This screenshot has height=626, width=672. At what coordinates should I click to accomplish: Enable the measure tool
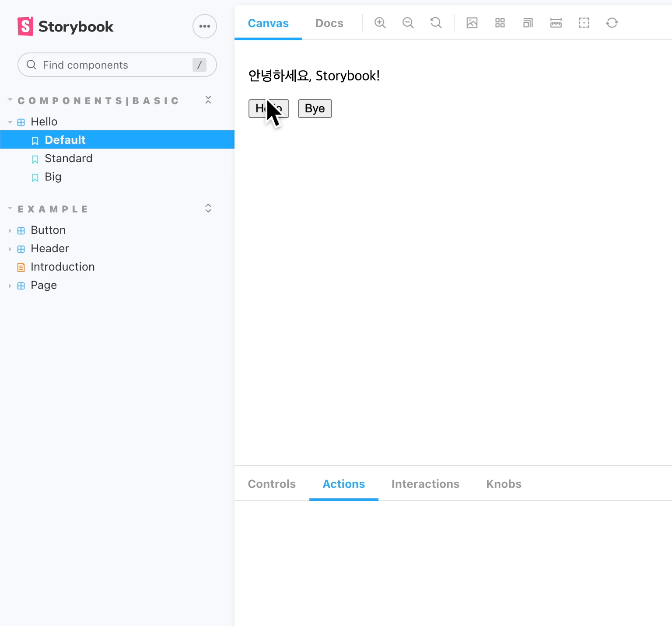click(556, 23)
